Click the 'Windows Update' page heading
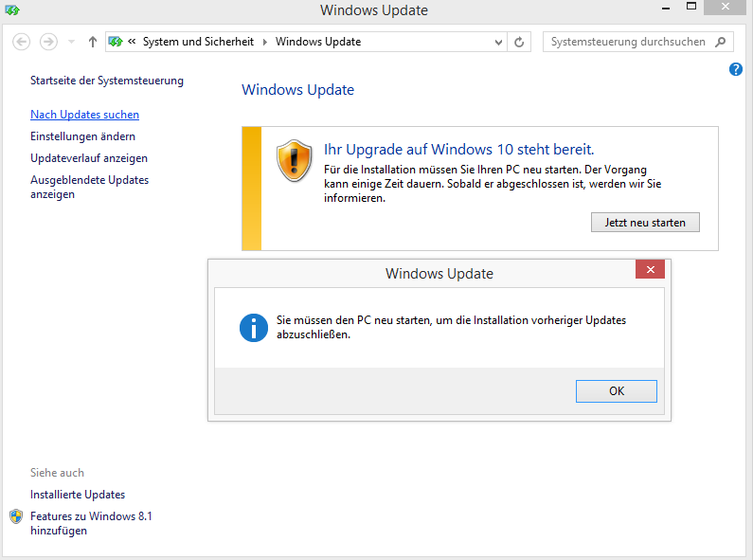This screenshot has height=560, width=753. pyautogui.click(x=297, y=90)
